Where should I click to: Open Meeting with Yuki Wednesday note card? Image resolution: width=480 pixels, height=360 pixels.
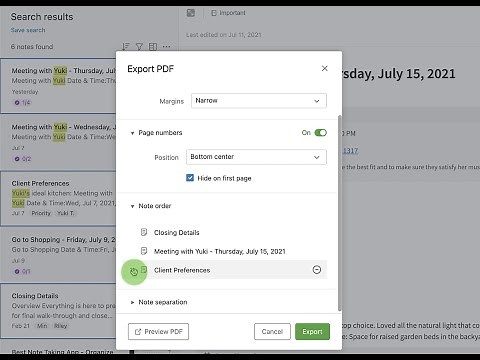(58, 143)
